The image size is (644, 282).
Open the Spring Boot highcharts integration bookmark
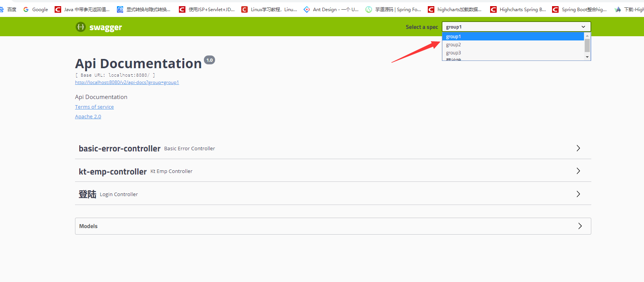point(580,9)
